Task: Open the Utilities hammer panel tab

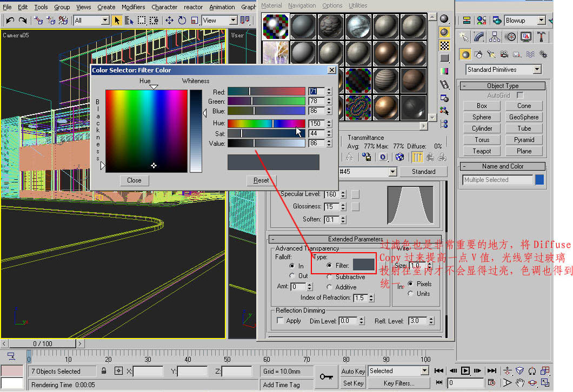Action: tap(541, 37)
